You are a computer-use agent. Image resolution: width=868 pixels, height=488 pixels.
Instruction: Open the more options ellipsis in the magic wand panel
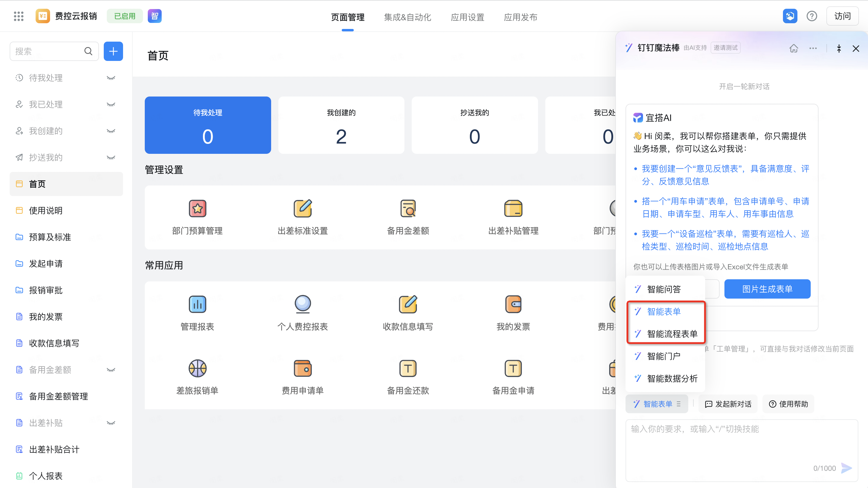pos(813,48)
